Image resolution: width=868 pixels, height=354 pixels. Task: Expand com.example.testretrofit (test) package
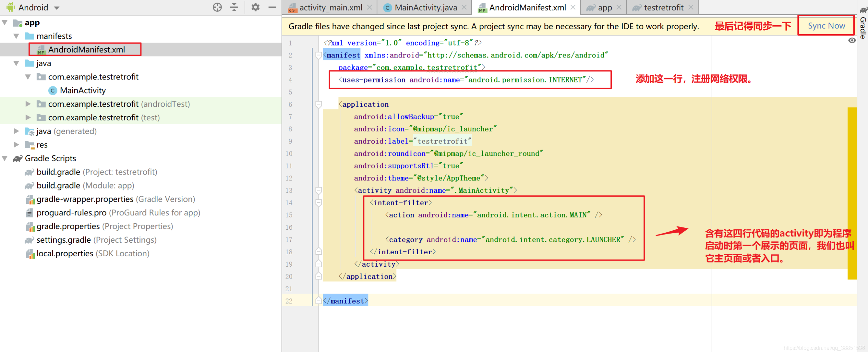click(x=28, y=118)
